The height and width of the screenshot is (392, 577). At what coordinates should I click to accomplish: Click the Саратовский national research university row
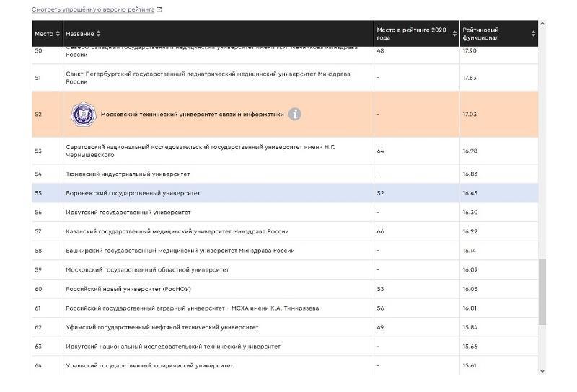pyautogui.click(x=200, y=151)
